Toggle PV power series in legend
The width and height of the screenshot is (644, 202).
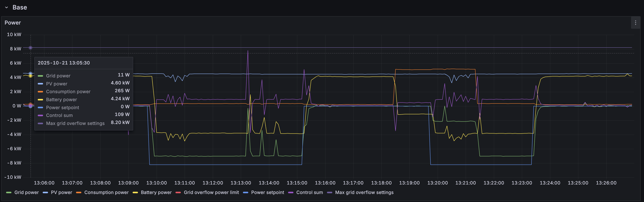61,192
